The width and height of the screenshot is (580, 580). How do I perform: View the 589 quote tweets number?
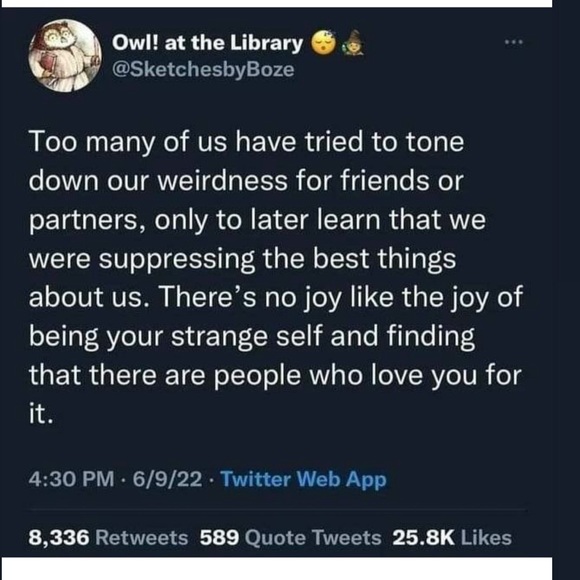tap(220, 538)
